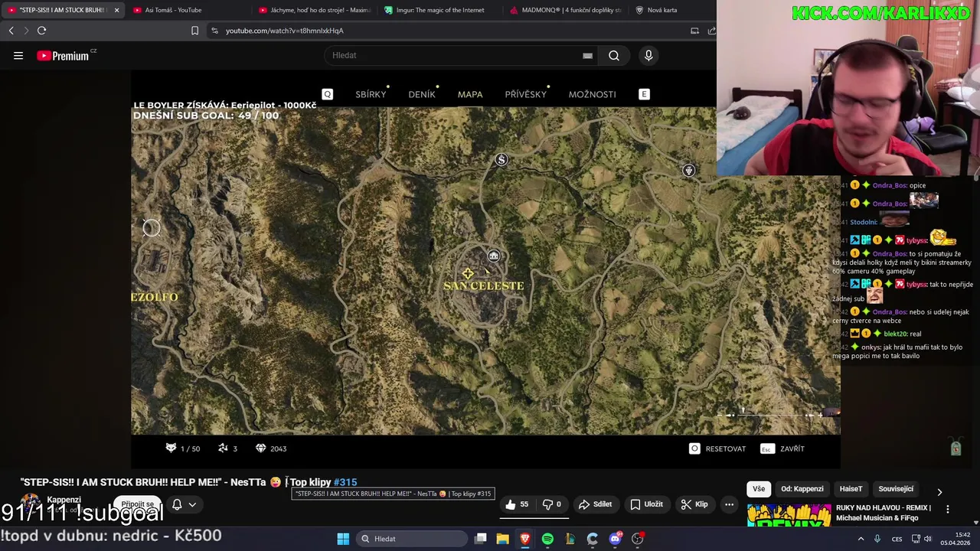Click the ZAVŘÍT close map button
Viewport: 980px width, 551px height.
(x=782, y=448)
